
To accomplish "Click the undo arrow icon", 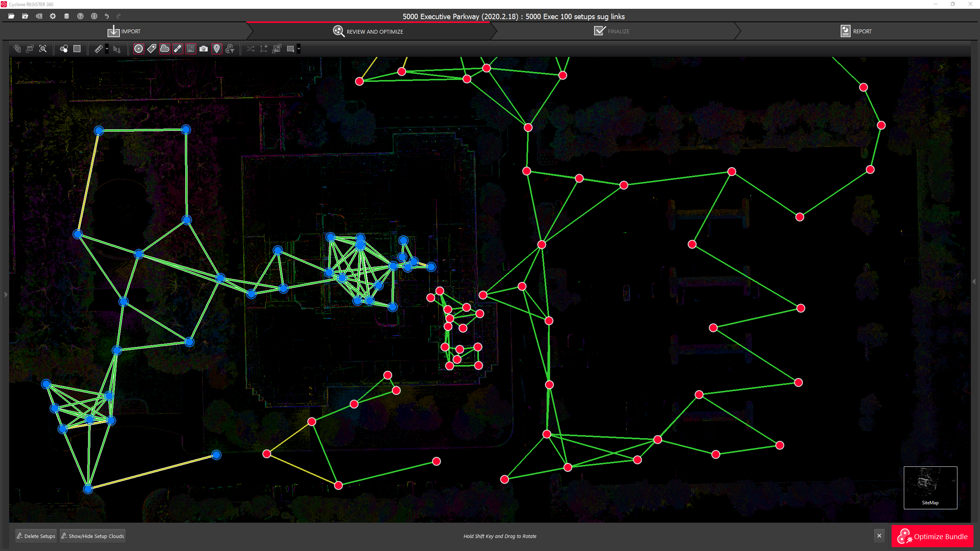I will click(107, 16).
